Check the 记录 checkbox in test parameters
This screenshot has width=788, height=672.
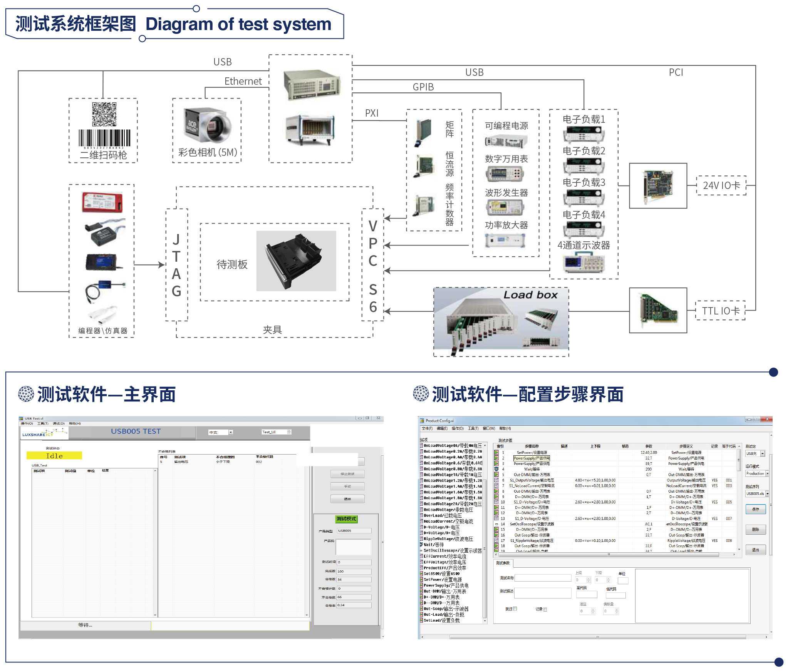[x=545, y=609]
